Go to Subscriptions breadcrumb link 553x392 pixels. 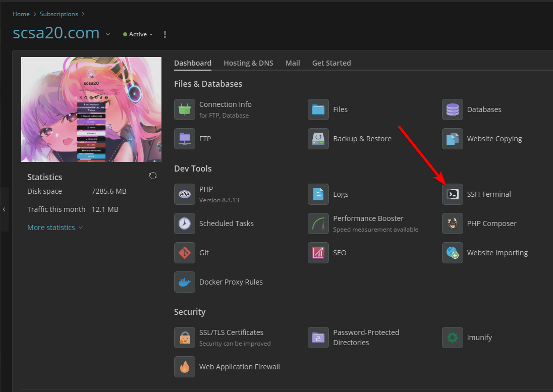tap(59, 14)
